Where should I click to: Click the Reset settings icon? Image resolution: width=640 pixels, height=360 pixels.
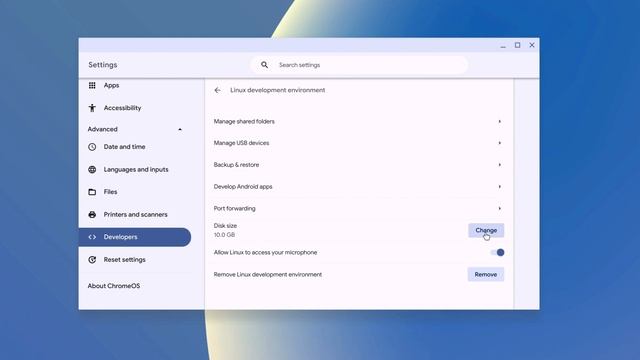[x=92, y=260]
